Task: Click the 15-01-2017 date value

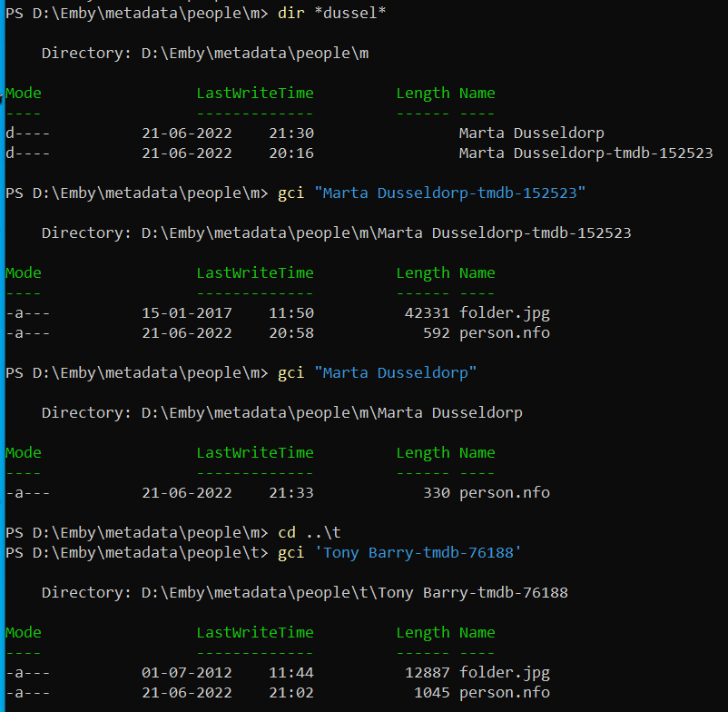Action: [187, 312]
